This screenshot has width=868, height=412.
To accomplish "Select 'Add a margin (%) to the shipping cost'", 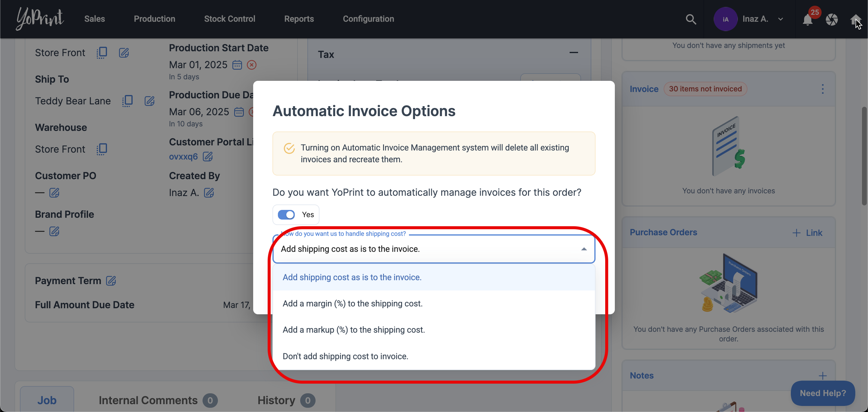I will 434,303.
